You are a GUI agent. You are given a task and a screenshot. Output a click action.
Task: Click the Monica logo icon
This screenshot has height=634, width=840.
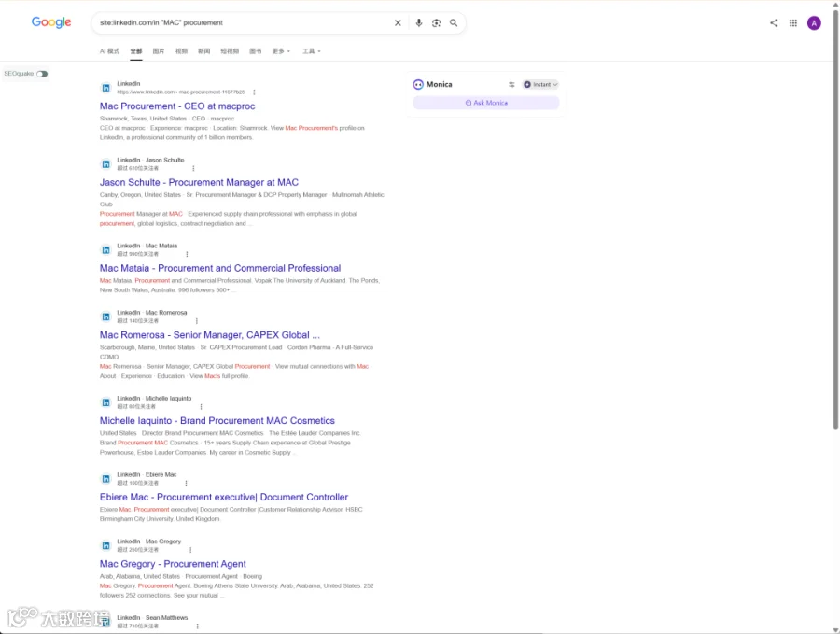[418, 85]
